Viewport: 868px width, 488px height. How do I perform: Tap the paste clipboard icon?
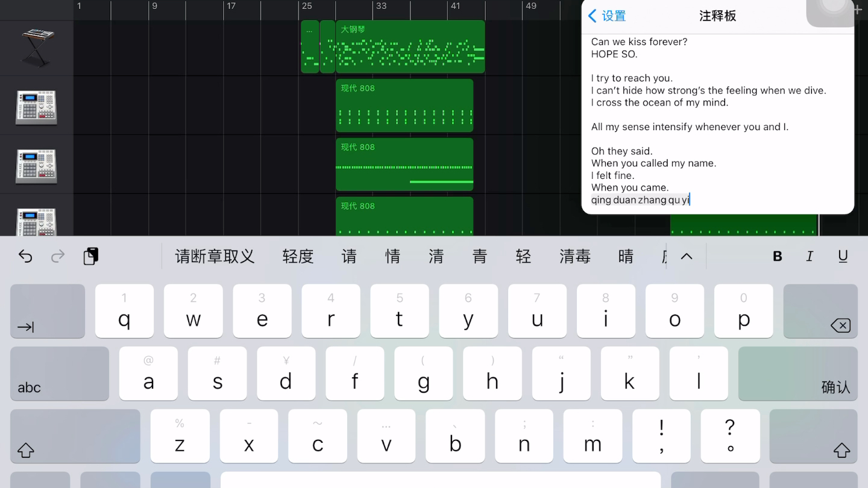pos(91,256)
